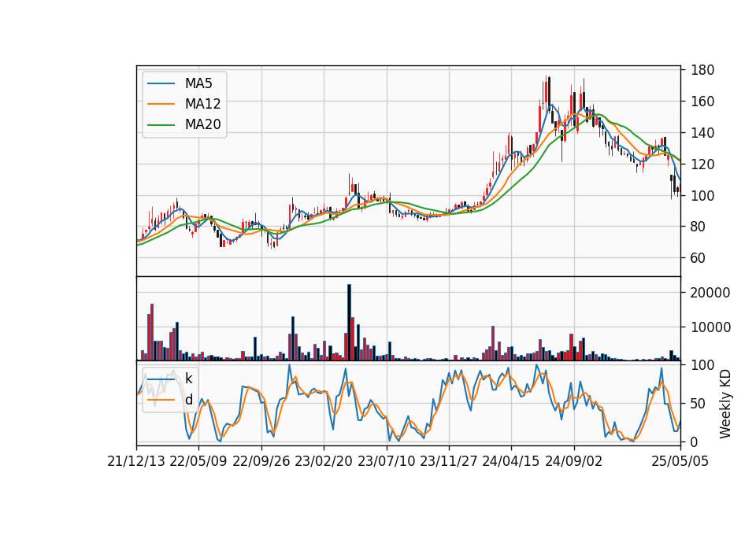
Task: Click the 20000 volume axis label
Action: tap(710, 293)
